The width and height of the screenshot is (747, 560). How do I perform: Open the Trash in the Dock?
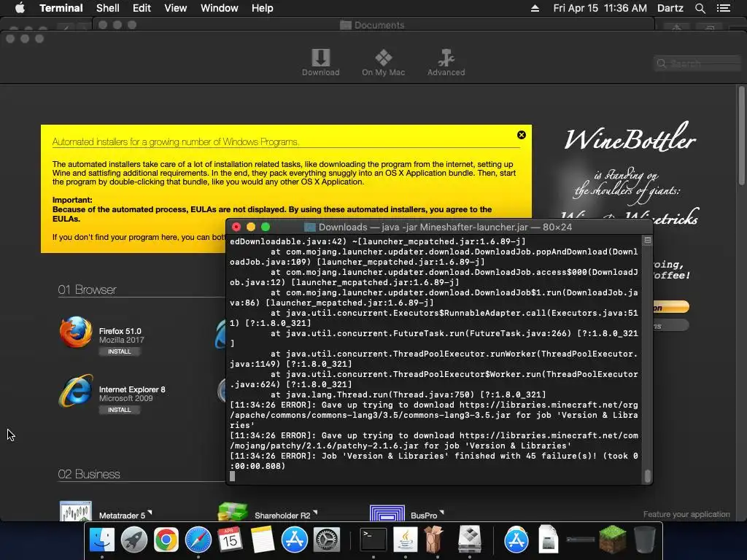click(x=644, y=539)
